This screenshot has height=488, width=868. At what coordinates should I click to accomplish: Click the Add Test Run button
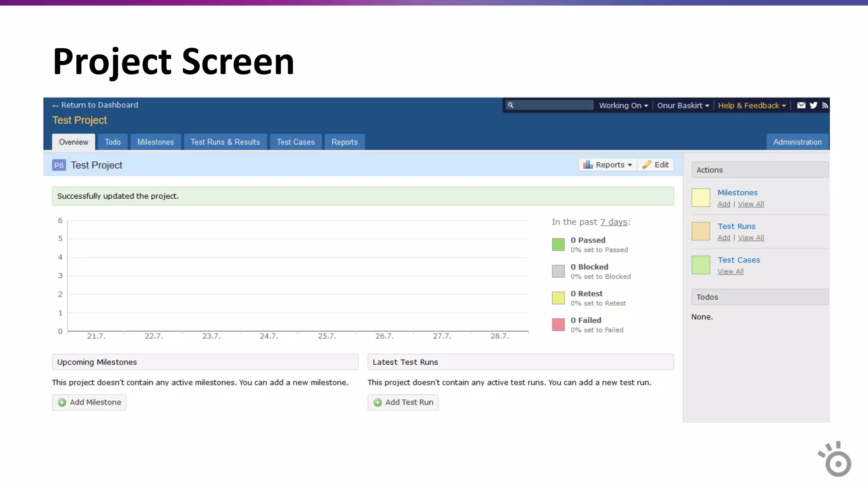tap(403, 402)
